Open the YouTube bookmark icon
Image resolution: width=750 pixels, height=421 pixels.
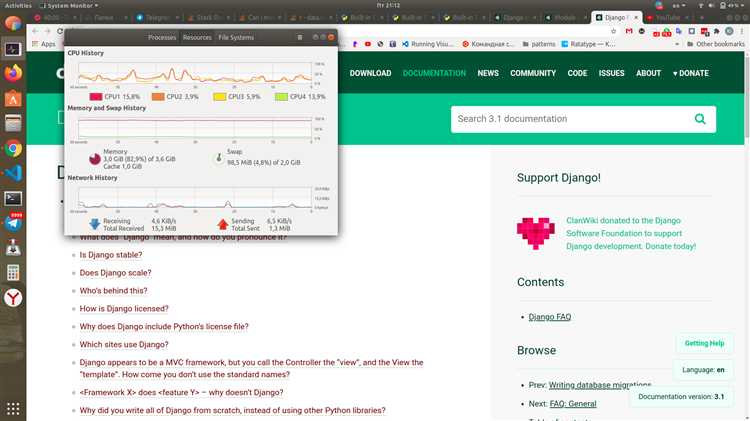click(367, 44)
